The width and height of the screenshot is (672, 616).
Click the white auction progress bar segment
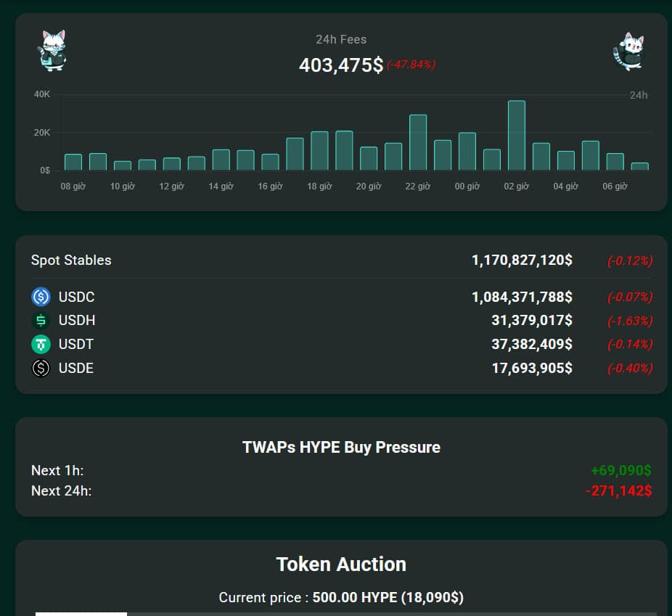click(81, 613)
